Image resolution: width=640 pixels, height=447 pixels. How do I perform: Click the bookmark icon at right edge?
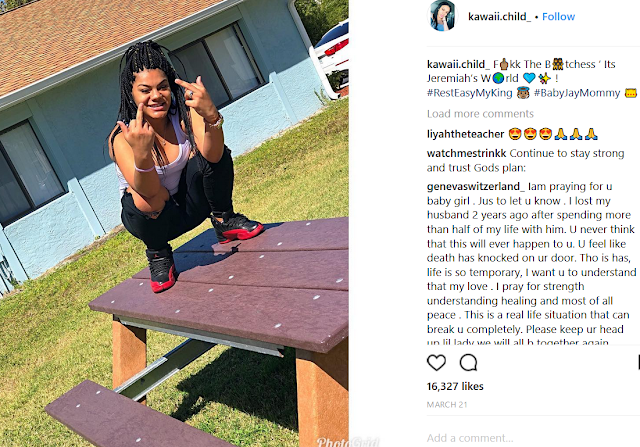(x=638, y=362)
